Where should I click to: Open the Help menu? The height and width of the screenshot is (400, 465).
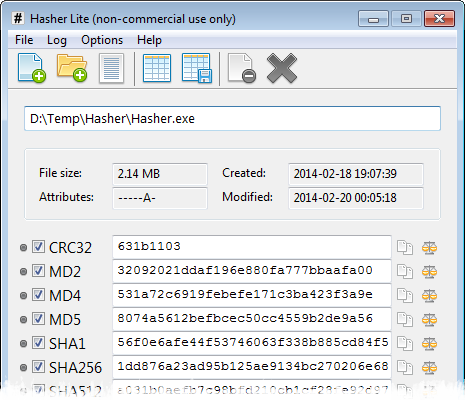[x=149, y=40]
